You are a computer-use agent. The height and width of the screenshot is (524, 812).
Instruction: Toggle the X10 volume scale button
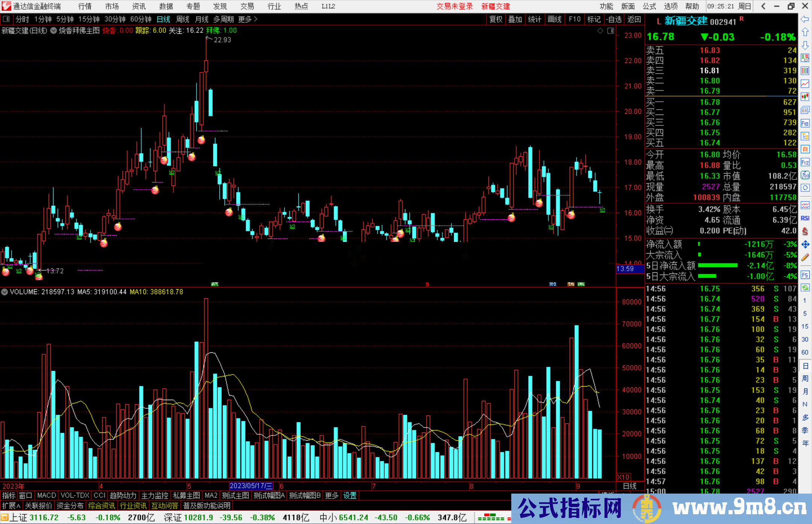point(623,477)
